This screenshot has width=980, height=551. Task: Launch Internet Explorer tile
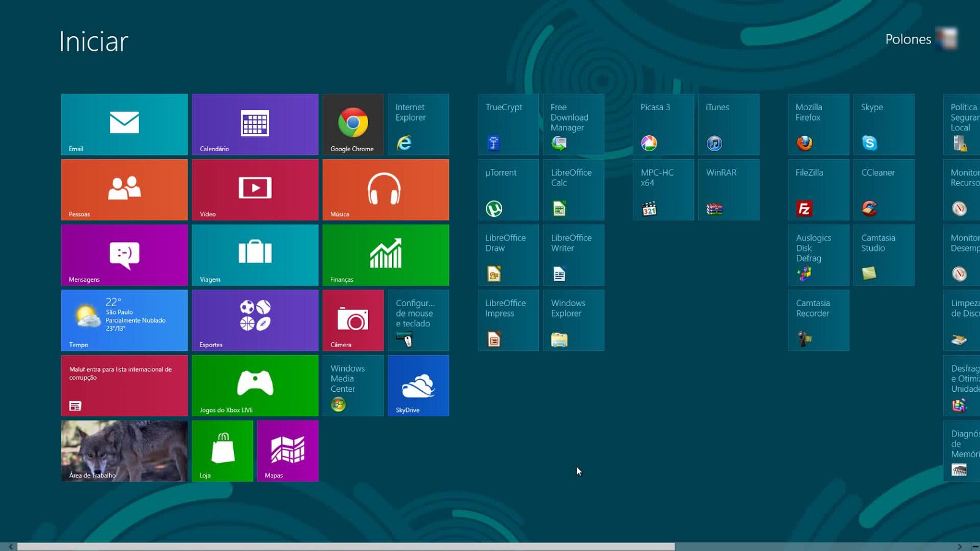click(418, 124)
